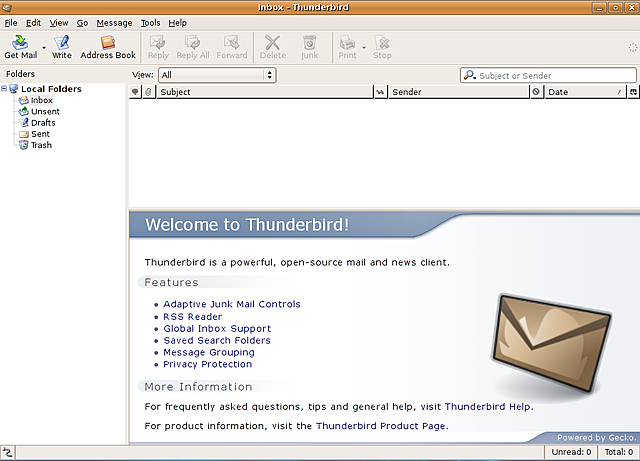Viewport: 640px width, 461px height.
Task: Open the Address Book
Action: [108, 47]
